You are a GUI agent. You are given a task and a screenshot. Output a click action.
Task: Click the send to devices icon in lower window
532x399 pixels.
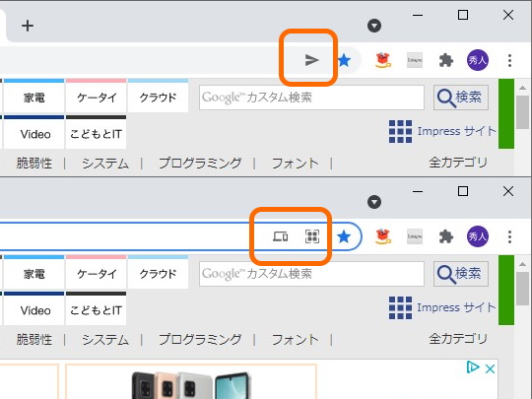click(x=280, y=236)
